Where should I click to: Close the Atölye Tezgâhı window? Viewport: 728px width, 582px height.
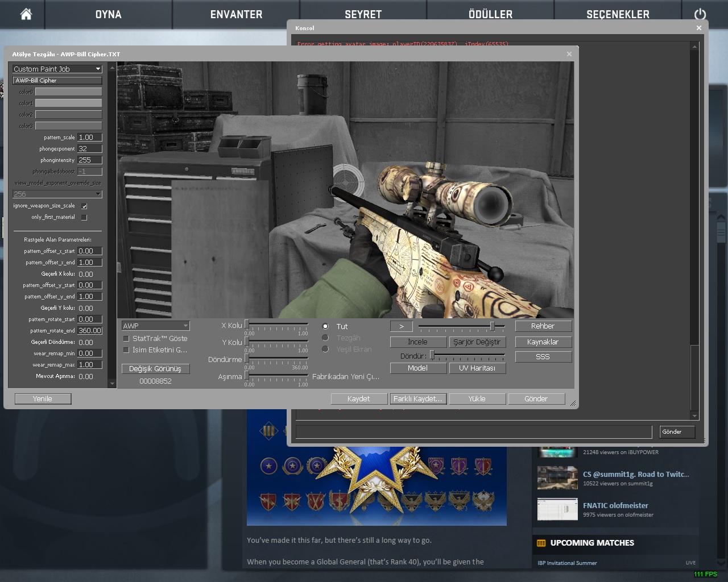[x=569, y=54]
